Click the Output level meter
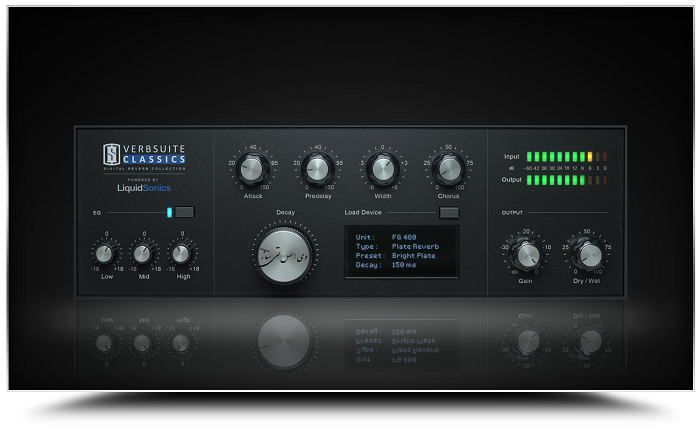 click(566, 180)
